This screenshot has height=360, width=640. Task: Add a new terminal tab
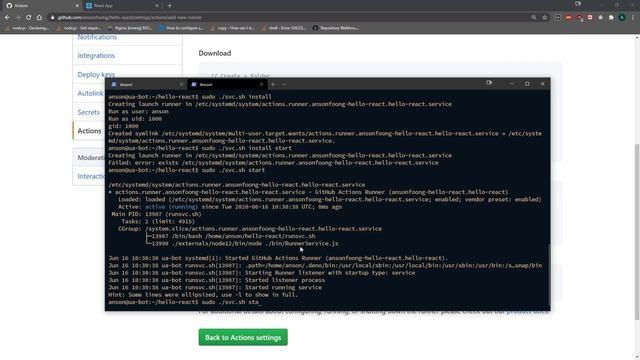(273, 84)
